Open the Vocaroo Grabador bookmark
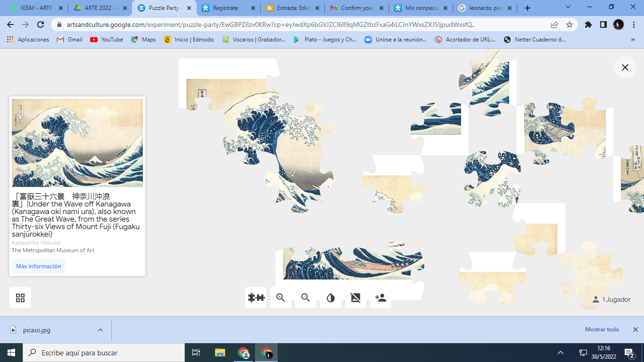This screenshot has height=362, width=644. pyautogui.click(x=254, y=40)
